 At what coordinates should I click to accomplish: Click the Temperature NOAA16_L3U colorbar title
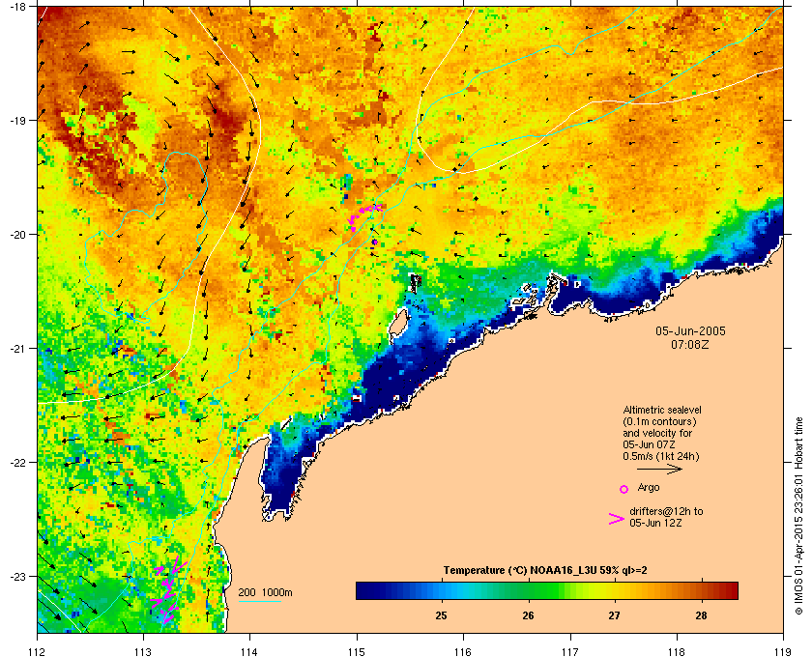pyautogui.click(x=545, y=571)
